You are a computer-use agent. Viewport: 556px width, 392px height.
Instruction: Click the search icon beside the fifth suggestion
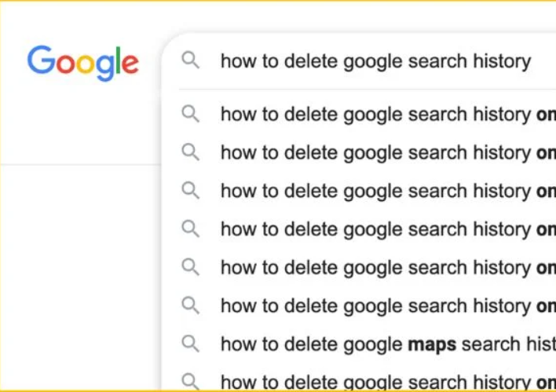point(190,267)
